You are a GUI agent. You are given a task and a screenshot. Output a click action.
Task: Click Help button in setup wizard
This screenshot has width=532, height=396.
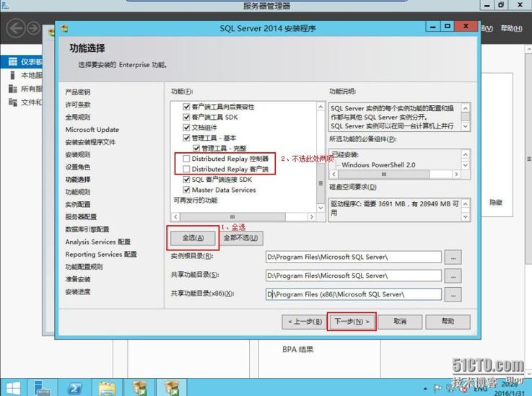click(x=448, y=322)
